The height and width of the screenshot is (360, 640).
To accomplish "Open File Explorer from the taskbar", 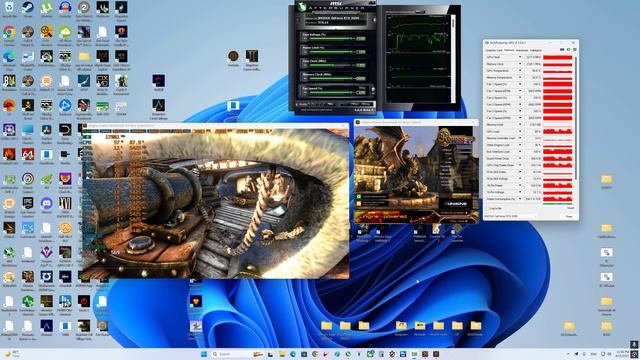I will (282, 354).
